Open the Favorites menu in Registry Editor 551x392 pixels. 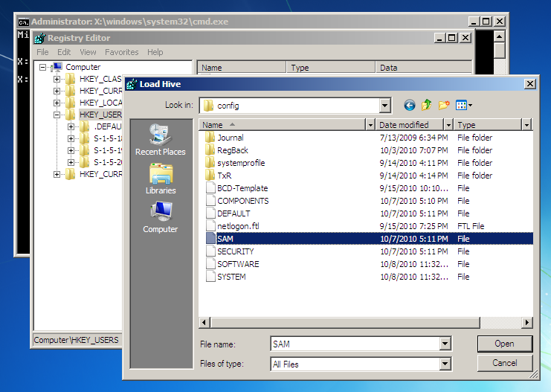coord(121,52)
